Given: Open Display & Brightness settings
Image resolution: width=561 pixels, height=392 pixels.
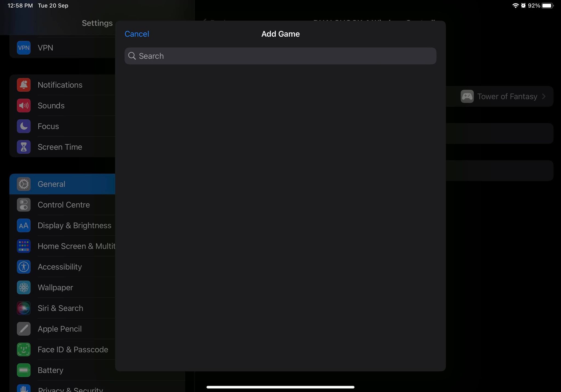Looking at the screenshot, I should (x=74, y=225).
